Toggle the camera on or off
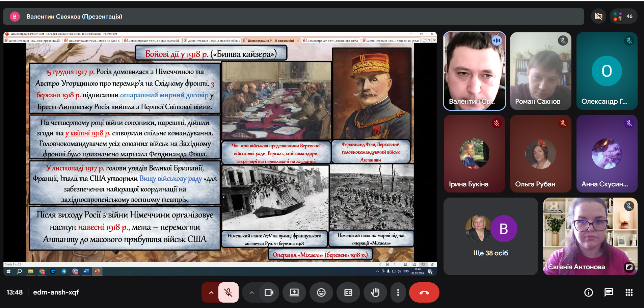 tap(269, 292)
